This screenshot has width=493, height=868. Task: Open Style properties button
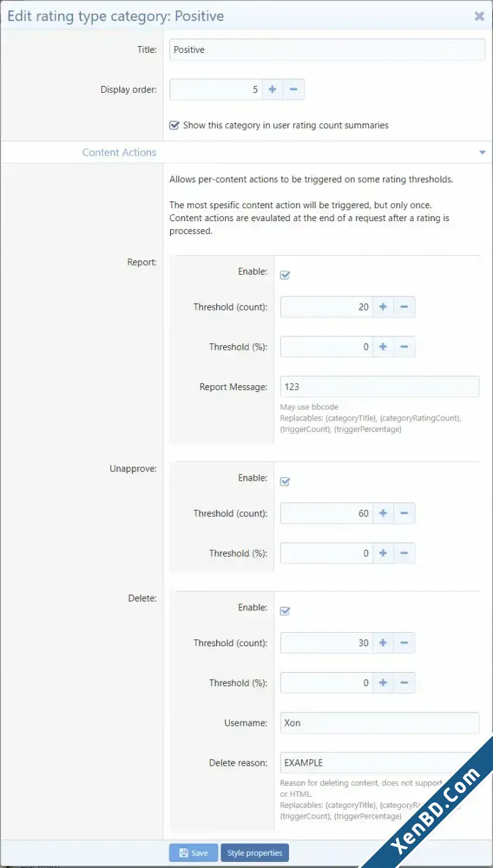254,852
